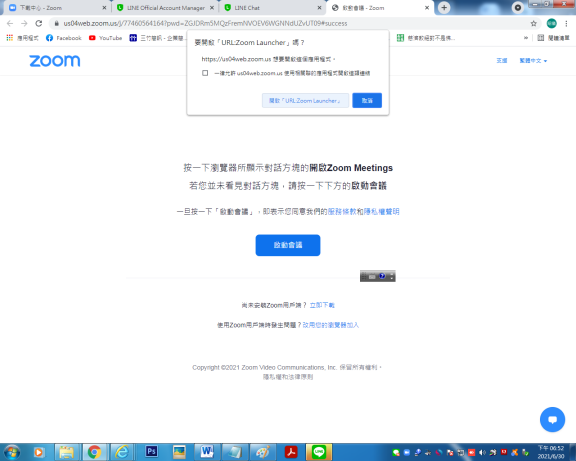The width and height of the screenshot is (576, 461).
Task: Click the Open URL:Zoom Launcher button
Action: [x=305, y=101]
